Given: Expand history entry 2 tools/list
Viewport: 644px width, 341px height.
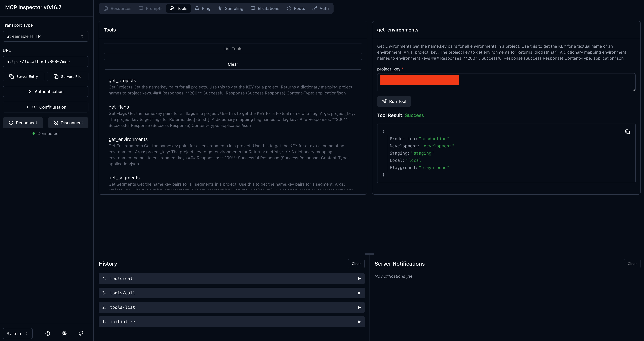Looking at the screenshot, I should click(x=231, y=308).
